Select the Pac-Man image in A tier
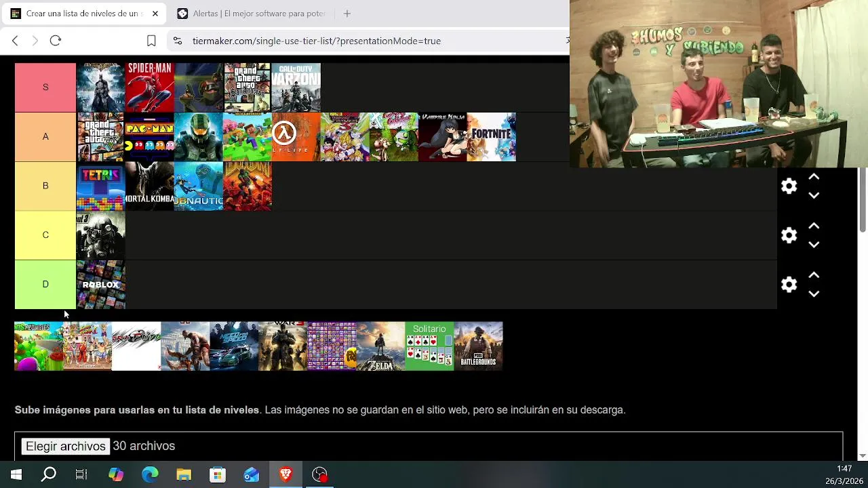868x488 pixels. [150, 137]
